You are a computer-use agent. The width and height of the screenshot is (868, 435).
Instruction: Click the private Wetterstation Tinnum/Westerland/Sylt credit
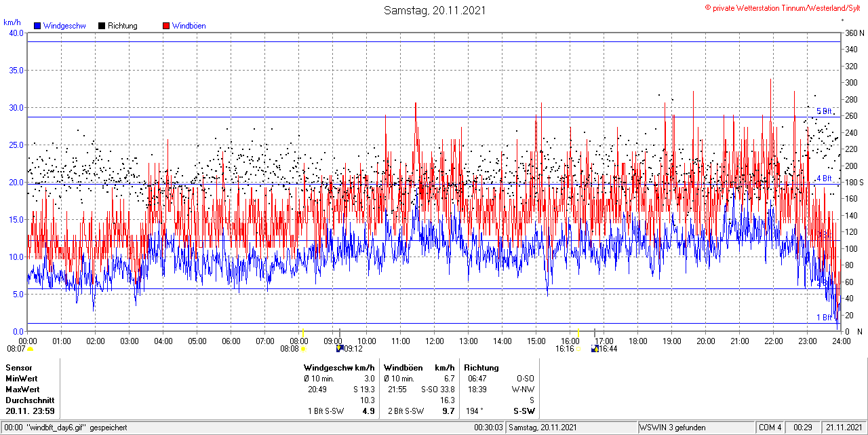click(x=783, y=7)
